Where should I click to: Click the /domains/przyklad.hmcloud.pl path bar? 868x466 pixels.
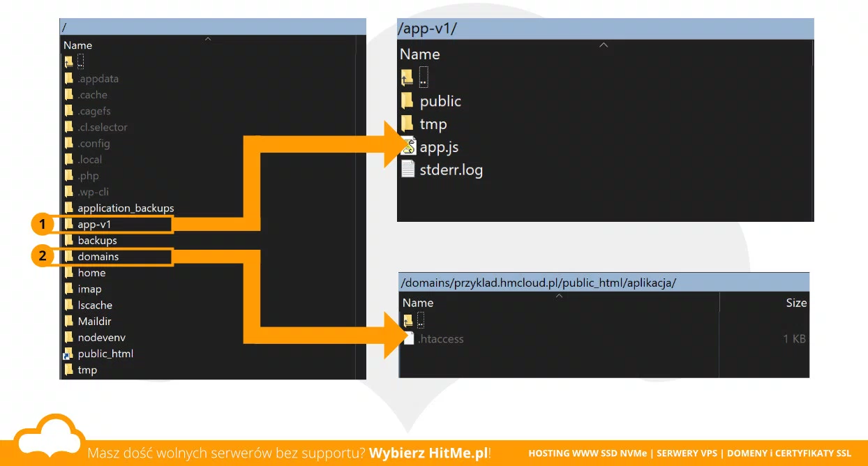tap(604, 283)
